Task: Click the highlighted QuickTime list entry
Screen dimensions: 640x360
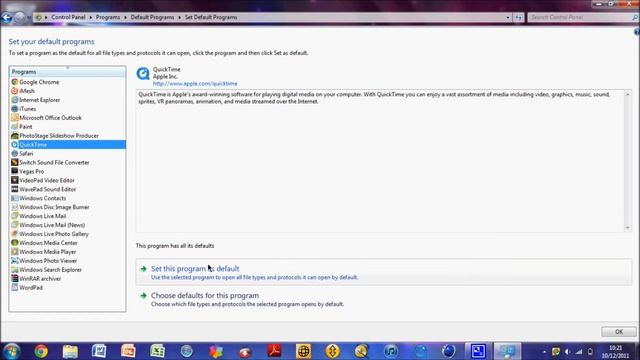Action: 68,144
